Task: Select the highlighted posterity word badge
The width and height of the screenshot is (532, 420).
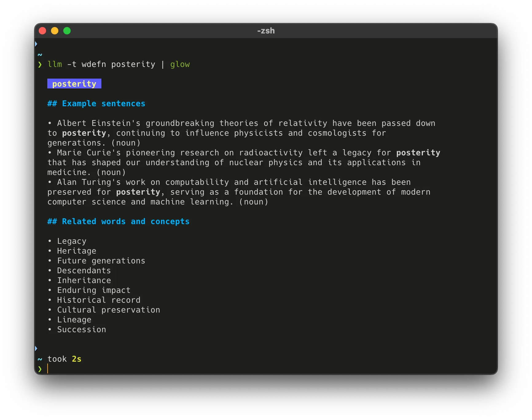Action: [x=74, y=84]
